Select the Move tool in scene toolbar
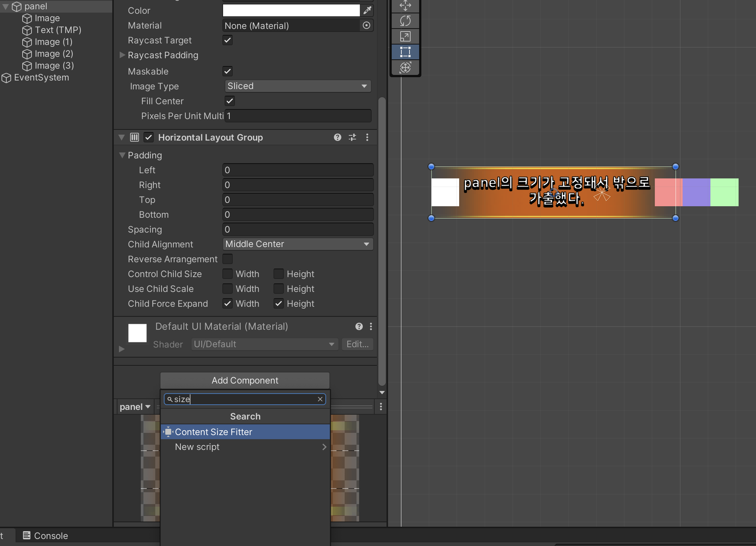 point(405,6)
